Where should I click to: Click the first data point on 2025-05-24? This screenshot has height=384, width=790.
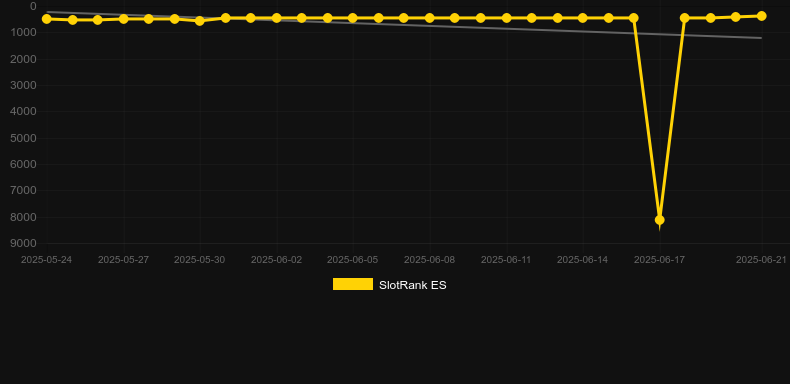tap(47, 19)
